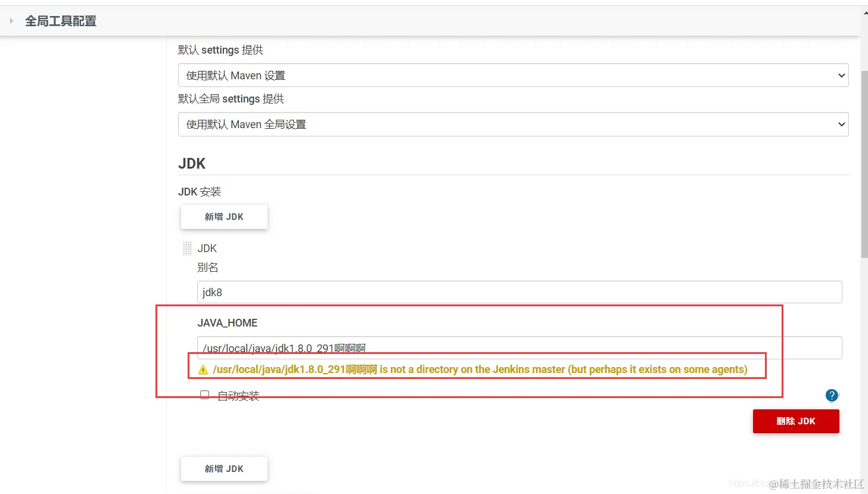Click the page vertical scrollbar thumb
Screen dimensions: 868x494
pyautogui.click(x=864, y=164)
